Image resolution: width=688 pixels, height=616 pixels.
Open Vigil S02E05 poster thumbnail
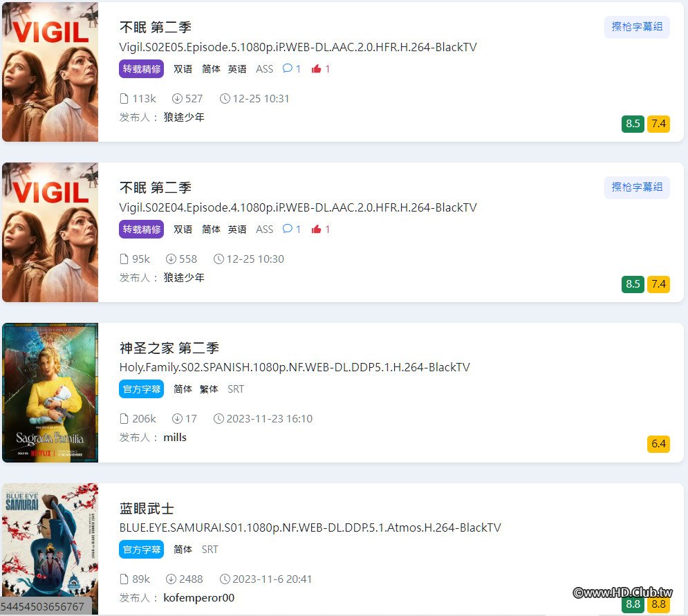coord(50,71)
